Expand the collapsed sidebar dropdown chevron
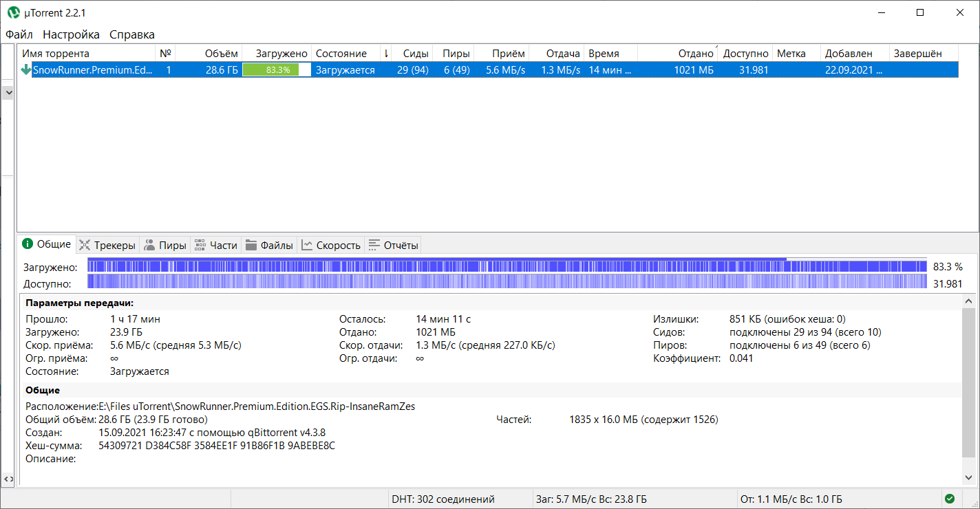This screenshot has width=980, height=509. (8, 91)
